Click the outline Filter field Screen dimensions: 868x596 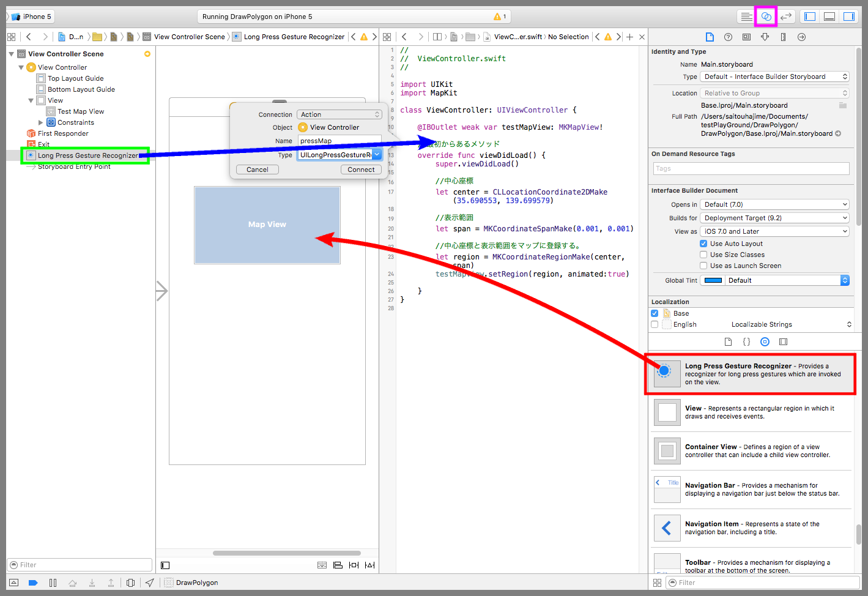click(80, 565)
